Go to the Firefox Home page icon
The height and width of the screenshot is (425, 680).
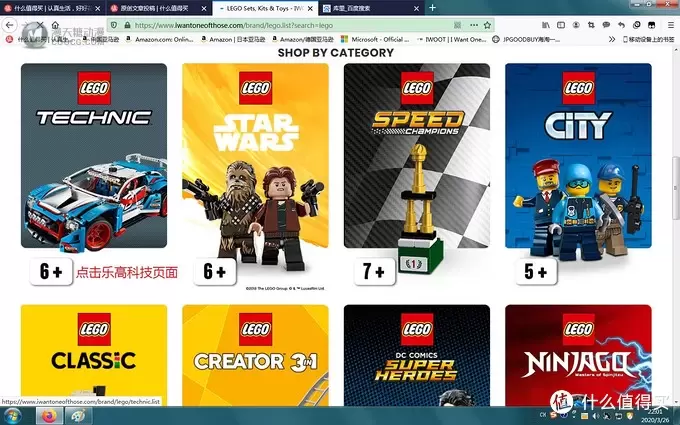[55, 25]
